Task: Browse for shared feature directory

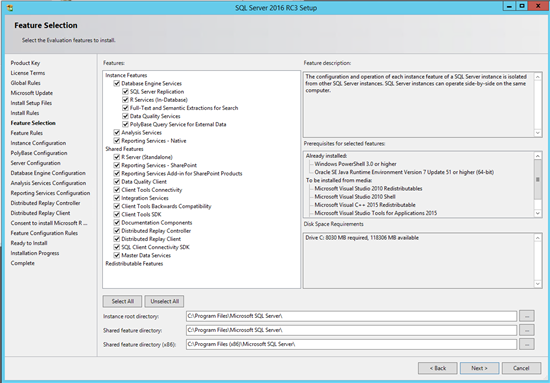Action: [527, 330]
